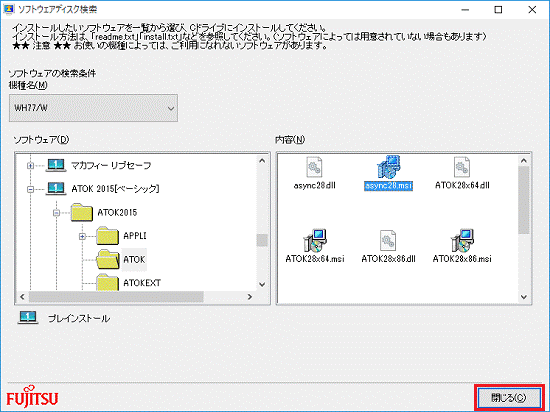Screen dimensions: 550x412
Task: Click the async28.dll file name
Action: [314, 185]
